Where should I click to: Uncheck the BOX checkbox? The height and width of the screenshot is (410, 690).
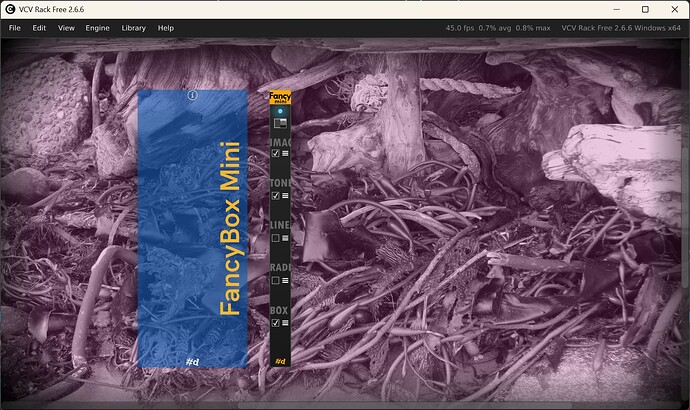[x=275, y=323]
